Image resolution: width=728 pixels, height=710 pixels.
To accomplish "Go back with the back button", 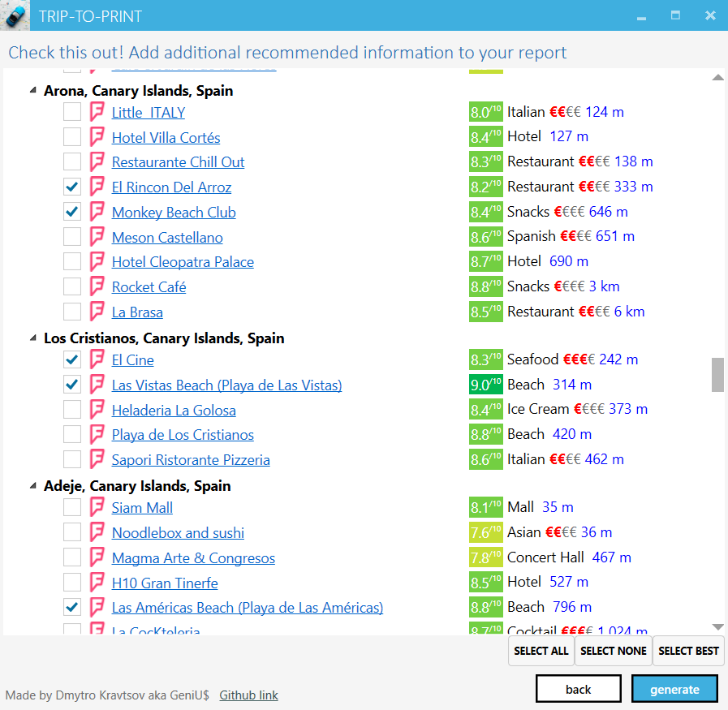I will (x=579, y=689).
